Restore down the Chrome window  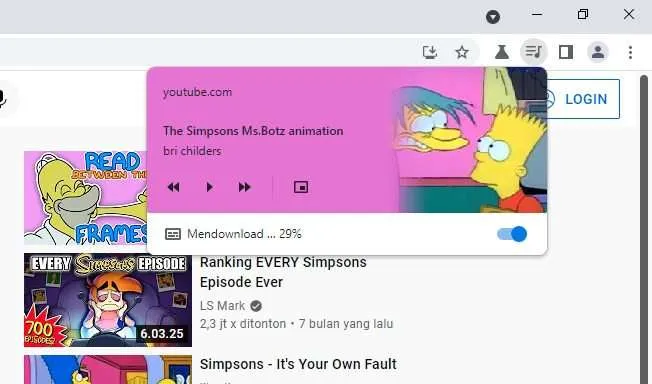tap(583, 15)
